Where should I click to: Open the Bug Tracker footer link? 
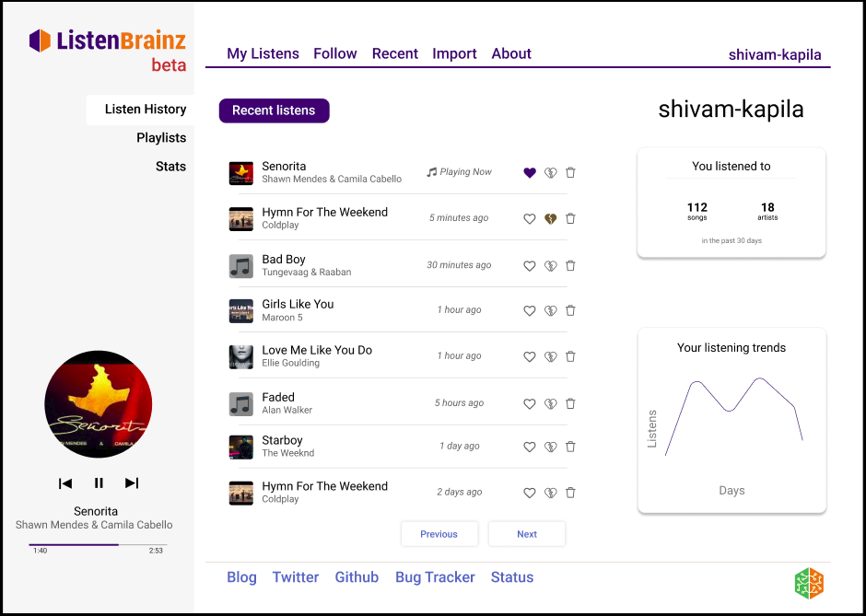[x=435, y=577]
